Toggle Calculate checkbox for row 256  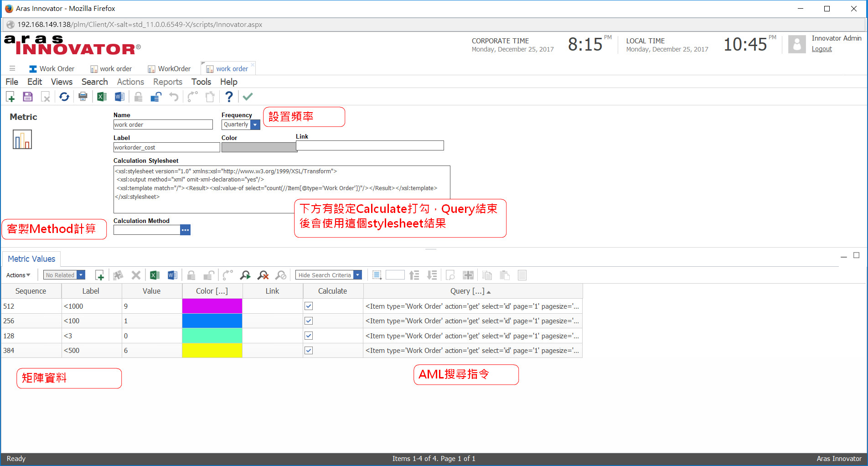point(309,321)
